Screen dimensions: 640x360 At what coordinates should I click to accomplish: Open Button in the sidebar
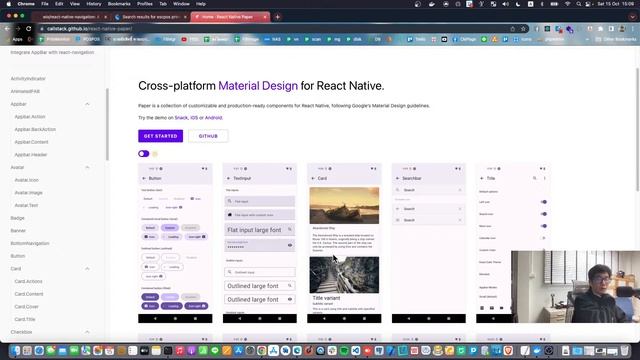18,256
